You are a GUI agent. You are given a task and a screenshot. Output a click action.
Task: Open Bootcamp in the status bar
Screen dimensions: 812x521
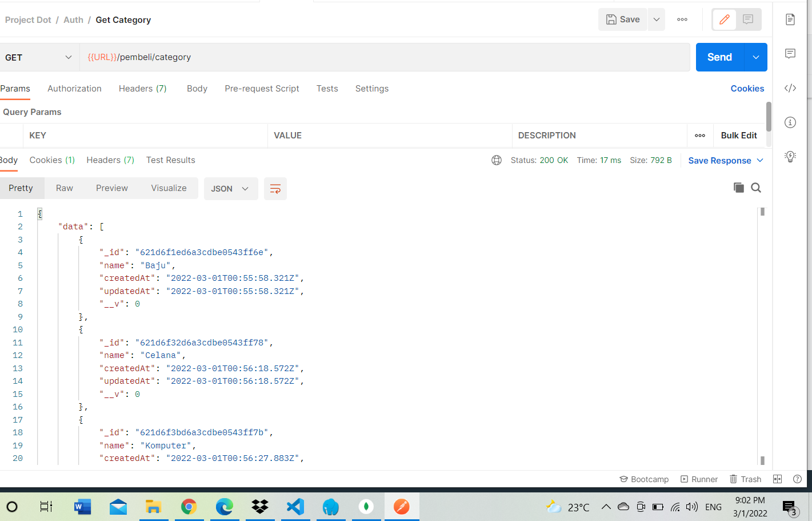tap(644, 479)
